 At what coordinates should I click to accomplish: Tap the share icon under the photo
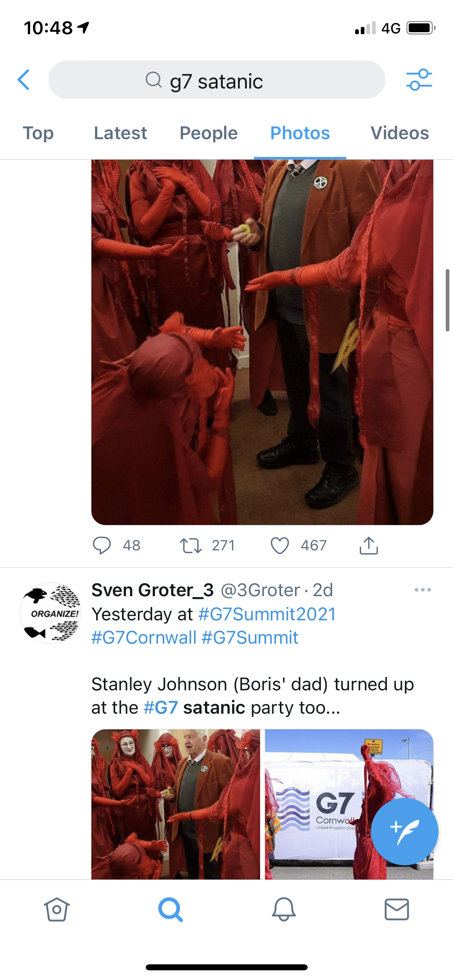tap(368, 546)
